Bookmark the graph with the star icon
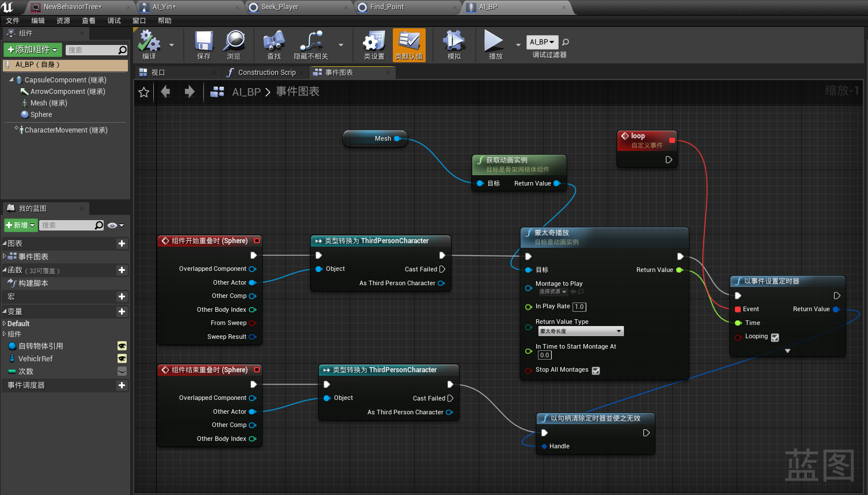 point(144,92)
